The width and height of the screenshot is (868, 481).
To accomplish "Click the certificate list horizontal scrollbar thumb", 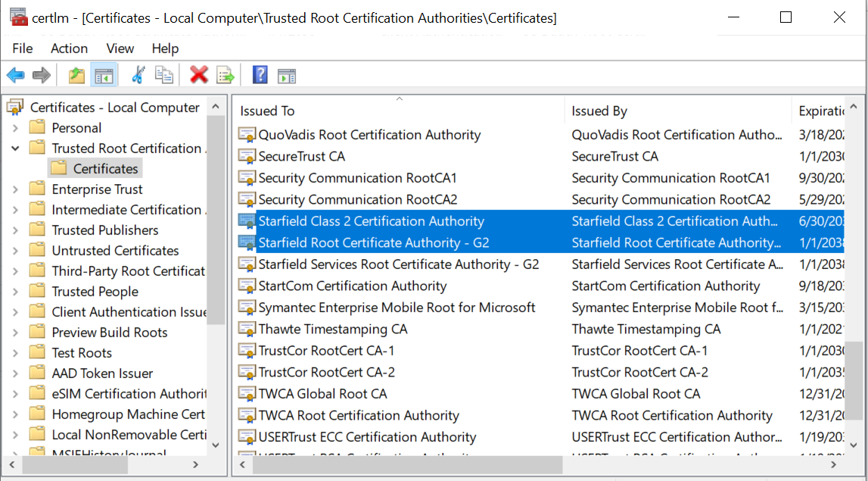I will (x=407, y=464).
